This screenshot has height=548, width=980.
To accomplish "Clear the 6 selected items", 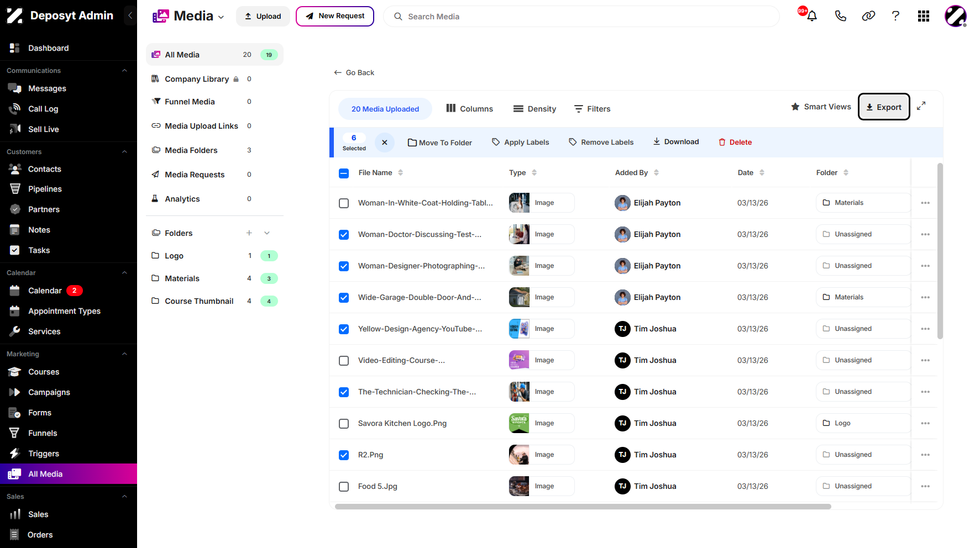I will 385,143.
